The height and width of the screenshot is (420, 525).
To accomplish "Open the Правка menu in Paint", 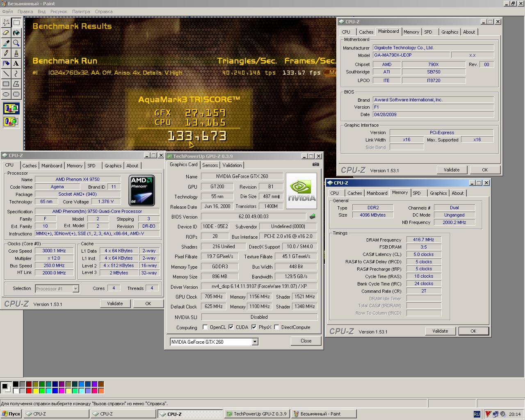I will [x=25, y=11].
